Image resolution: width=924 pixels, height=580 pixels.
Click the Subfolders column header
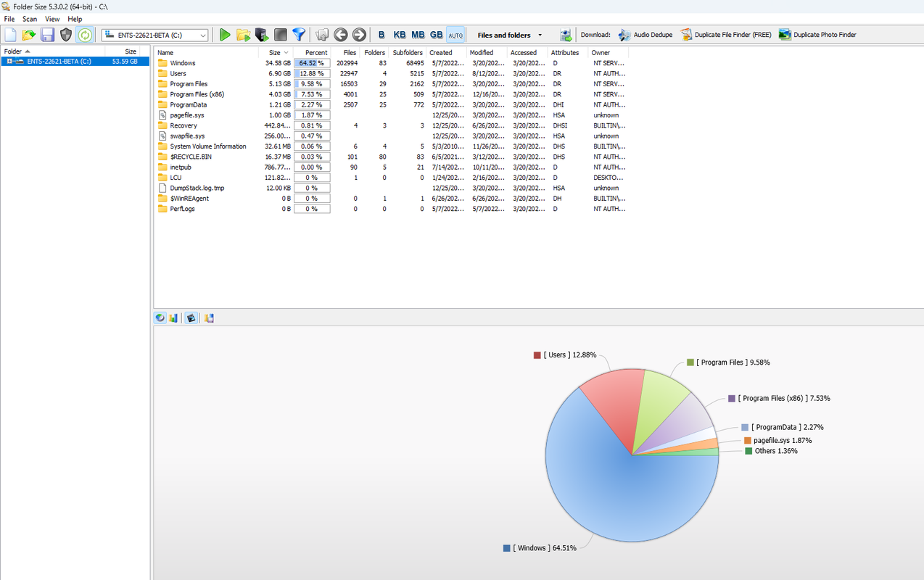click(x=408, y=52)
